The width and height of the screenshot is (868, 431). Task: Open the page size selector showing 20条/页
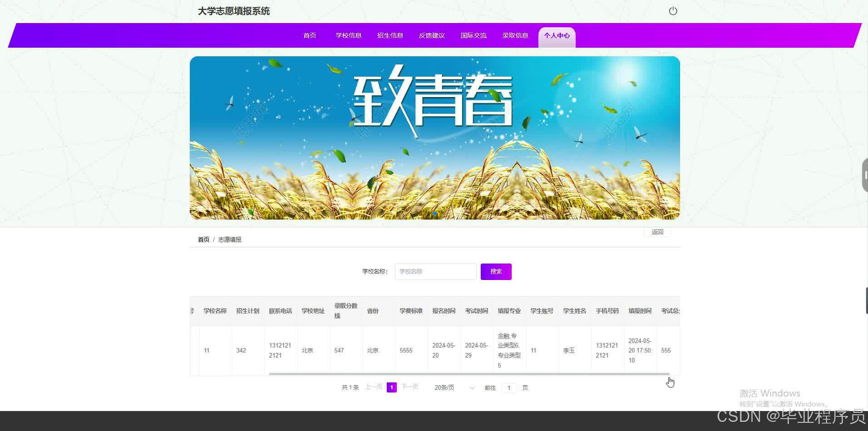[444, 387]
